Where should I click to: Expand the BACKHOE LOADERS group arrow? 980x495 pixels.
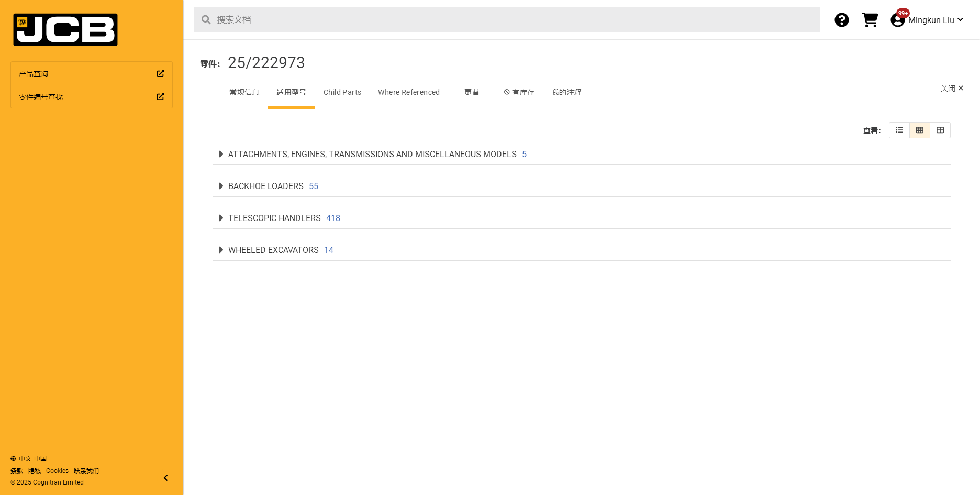pyautogui.click(x=221, y=186)
